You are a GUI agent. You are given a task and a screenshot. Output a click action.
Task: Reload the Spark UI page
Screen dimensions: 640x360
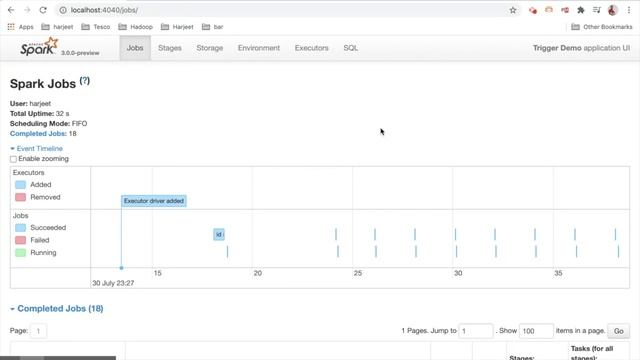[43, 10]
